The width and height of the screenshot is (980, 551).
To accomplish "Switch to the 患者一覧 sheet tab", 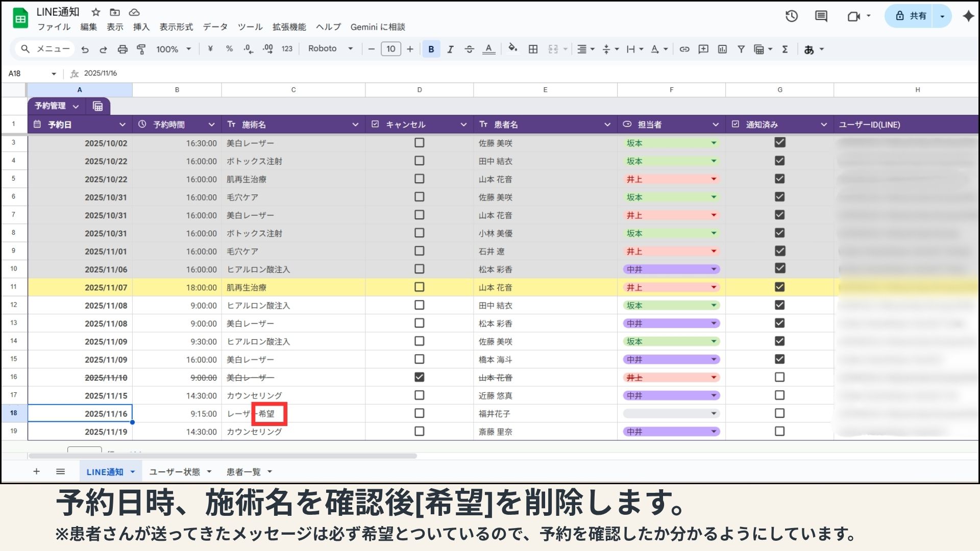I will pyautogui.click(x=243, y=472).
